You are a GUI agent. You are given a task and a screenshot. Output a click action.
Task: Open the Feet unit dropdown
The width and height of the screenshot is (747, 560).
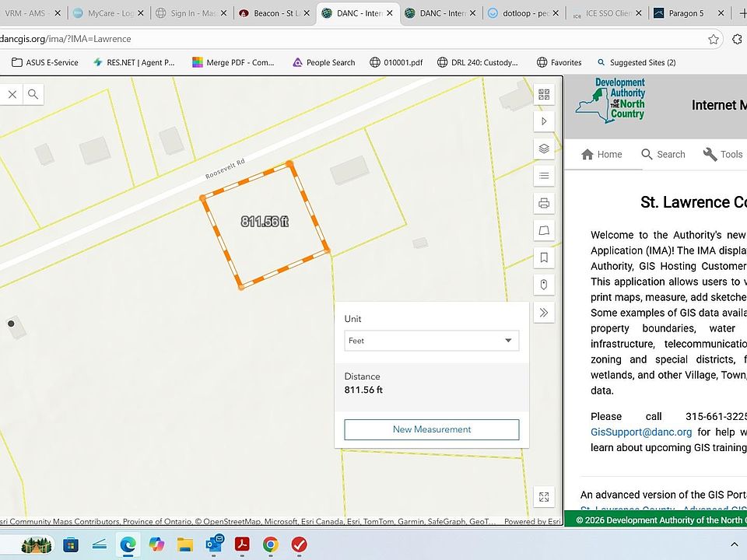[x=431, y=341]
